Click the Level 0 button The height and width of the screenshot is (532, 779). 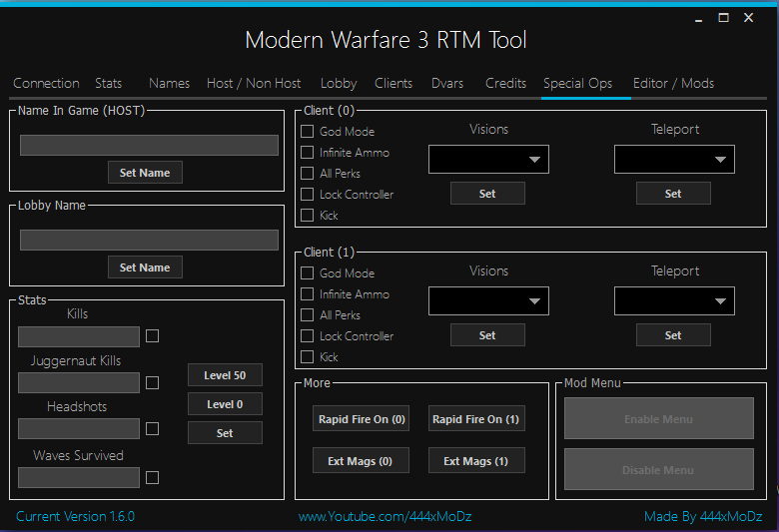225,404
